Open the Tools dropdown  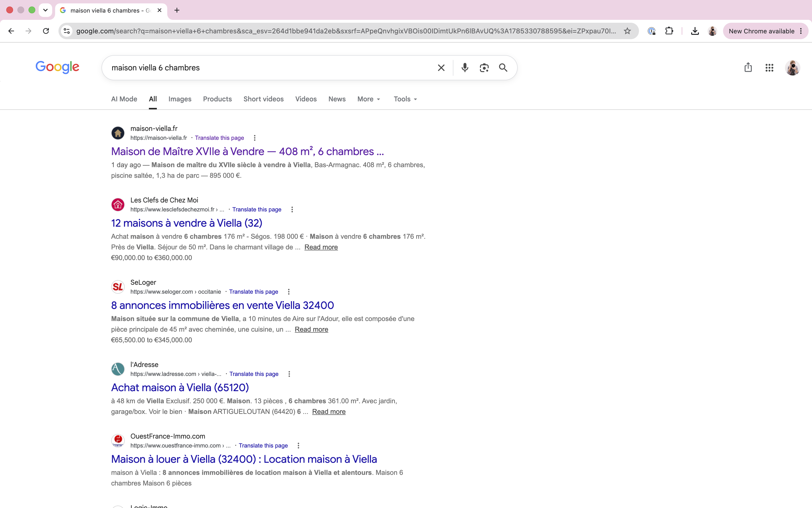pyautogui.click(x=405, y=99)
